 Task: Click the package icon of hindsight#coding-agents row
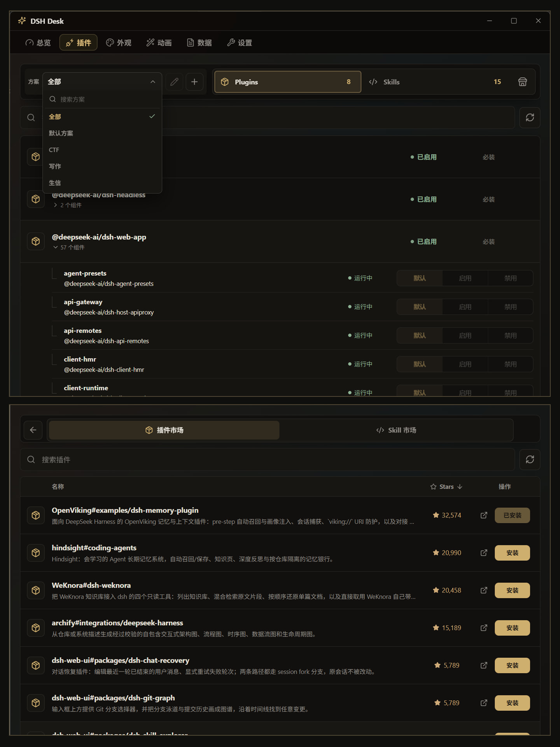[x=36, y=553]
